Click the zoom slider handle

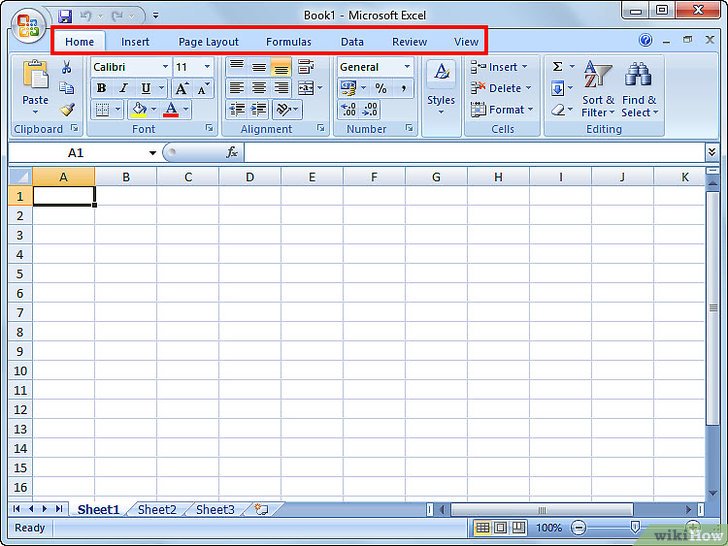[x=635, y=526]
